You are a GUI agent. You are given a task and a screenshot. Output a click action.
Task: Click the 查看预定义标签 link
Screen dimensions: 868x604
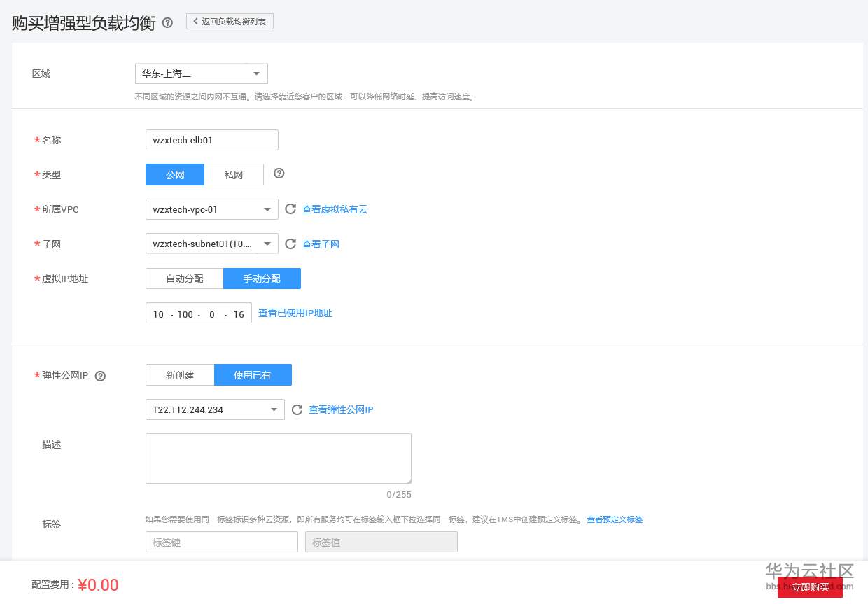(x=614, y=519)
